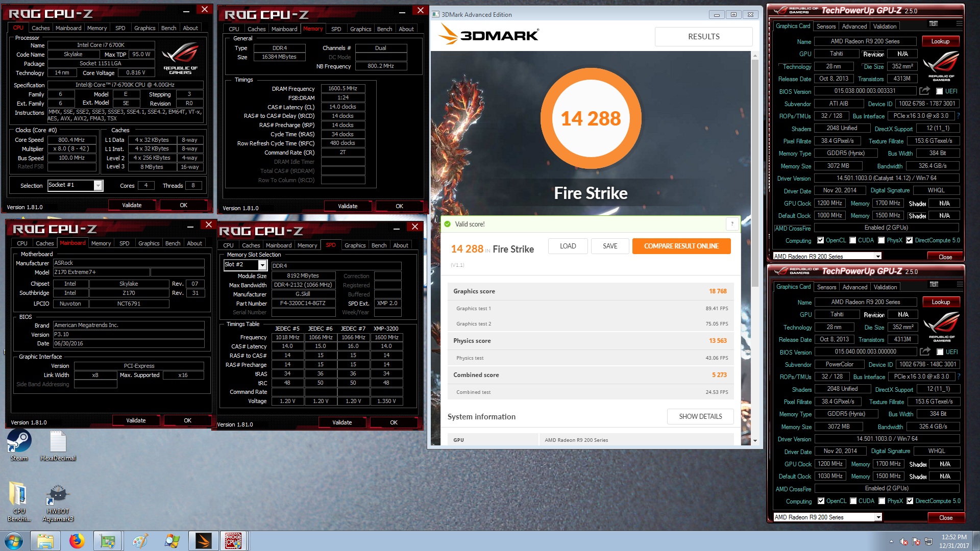
Task: Select the GPU Benchi... folder on desktop
Action: coord(19,502)
